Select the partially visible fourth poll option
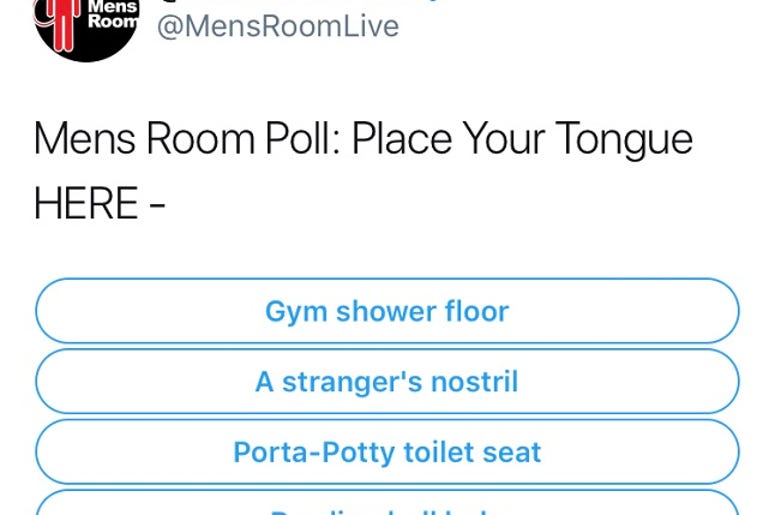Image resolution: width=775 pixels, height=515 pixels. pyautogui.click(x=388, y=503)
